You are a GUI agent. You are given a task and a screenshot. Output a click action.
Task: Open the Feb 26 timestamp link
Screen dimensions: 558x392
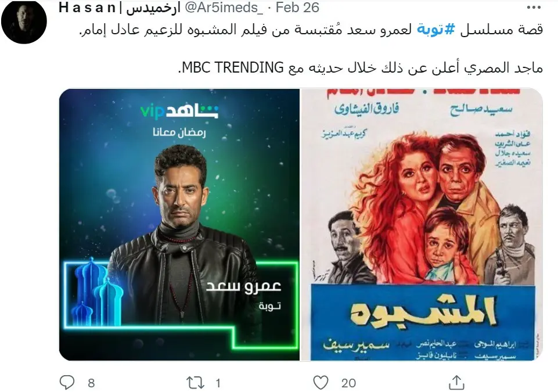pos(297,8)
